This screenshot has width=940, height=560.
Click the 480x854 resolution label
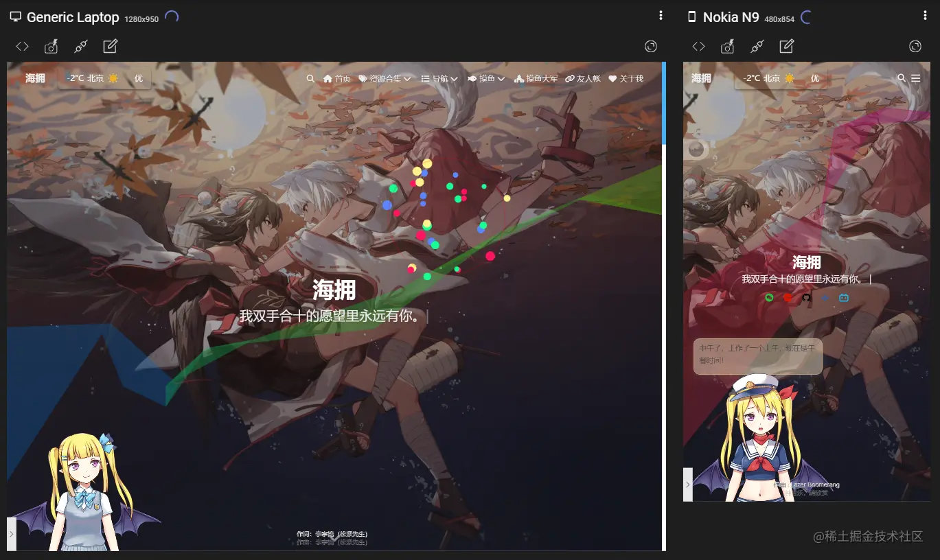(x=779, y=19)
